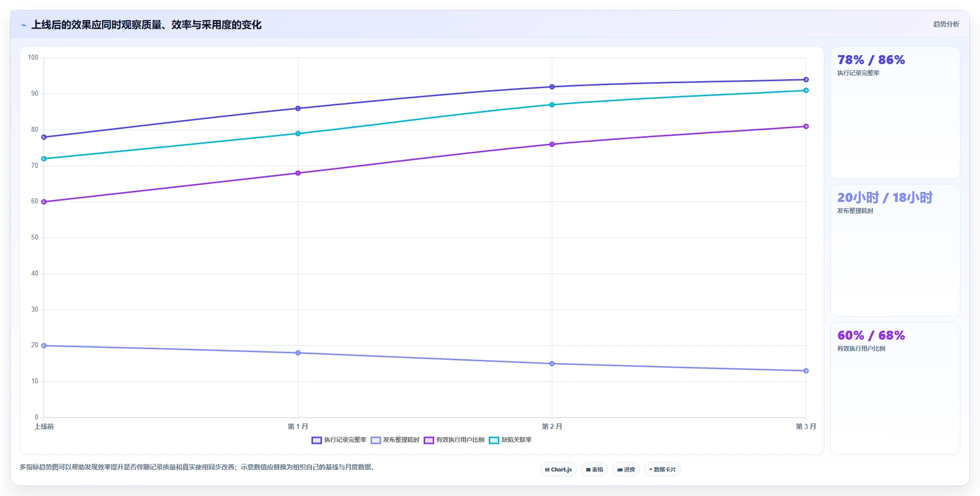The image size is (980, 496).
Task: Click the 上线前 x-axis label
Action: pos(44,426)
